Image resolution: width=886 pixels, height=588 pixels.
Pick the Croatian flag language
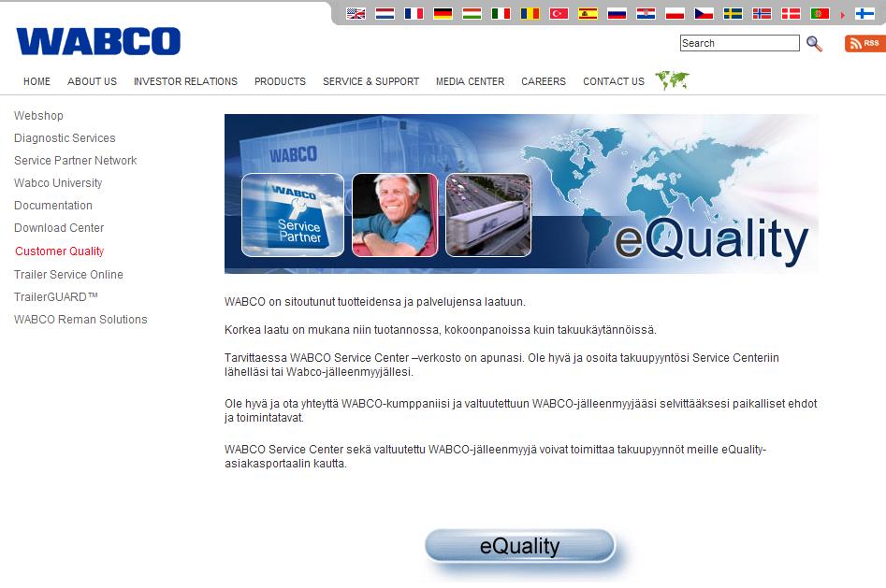tap(646, 14)
